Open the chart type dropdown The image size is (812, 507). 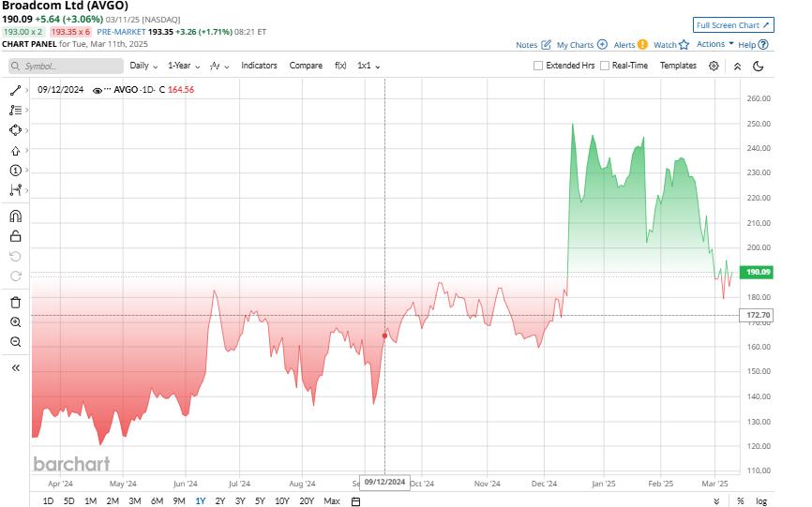pos(219,66)
